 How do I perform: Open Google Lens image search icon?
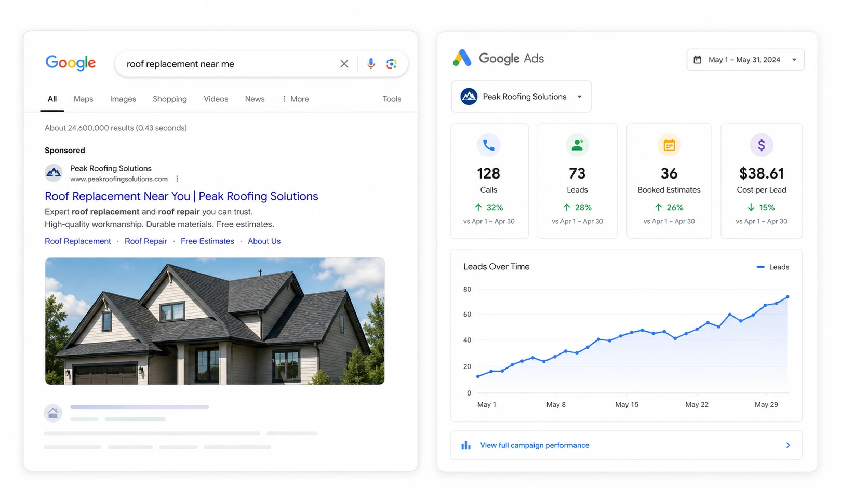(392, 64)
